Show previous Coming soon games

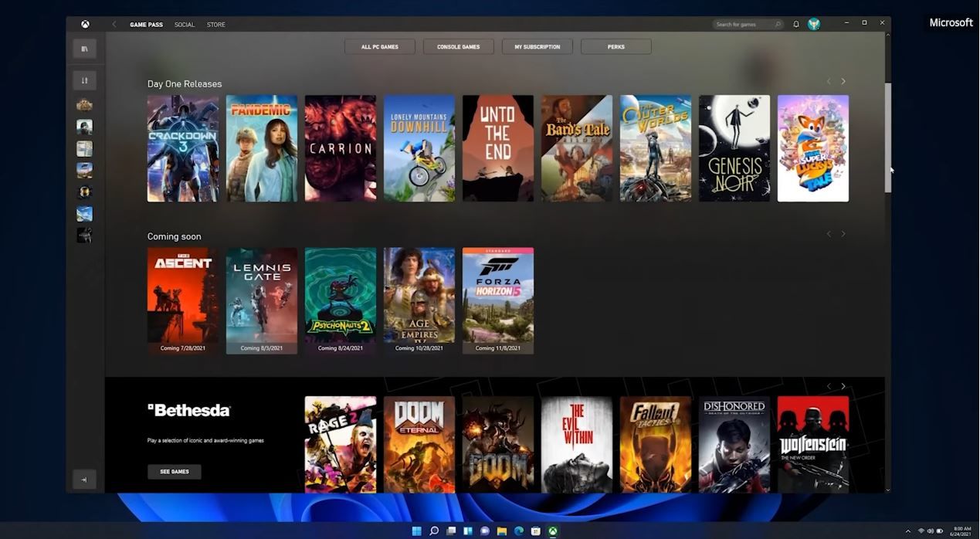click(x=829, y=234)
